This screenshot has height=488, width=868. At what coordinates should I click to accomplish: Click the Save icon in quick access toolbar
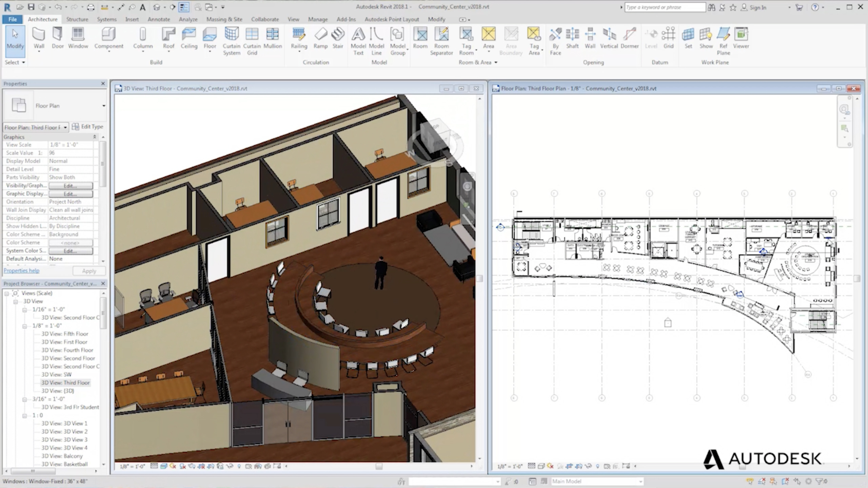click(x=31, y=7)
